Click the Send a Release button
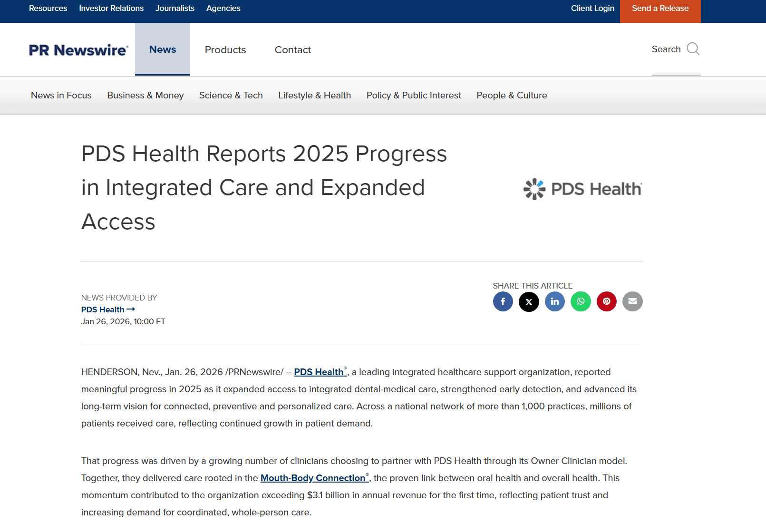Viewport: 766px width, 532px height. coord(660,11)
